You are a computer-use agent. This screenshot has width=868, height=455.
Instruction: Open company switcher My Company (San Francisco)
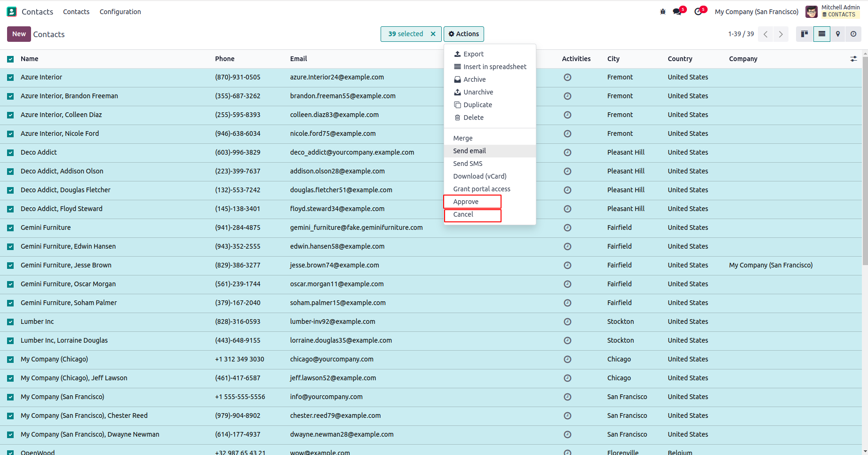pos(757,12)
